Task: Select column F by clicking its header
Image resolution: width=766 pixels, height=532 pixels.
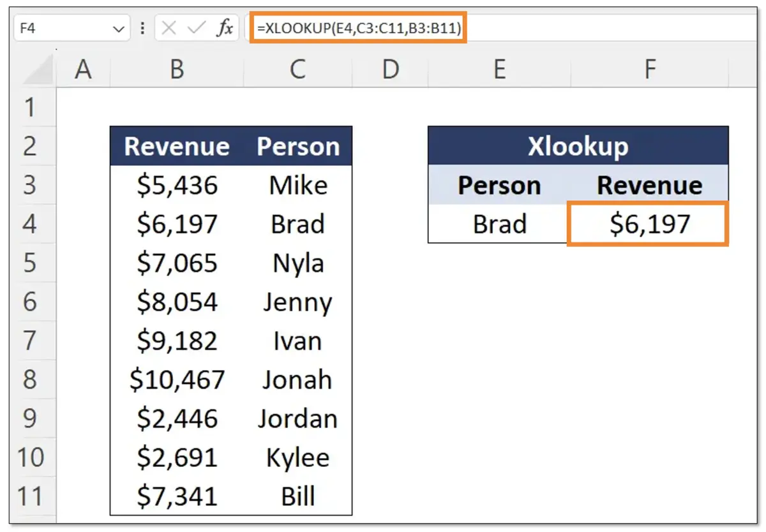Action: (x=649, y=69)
